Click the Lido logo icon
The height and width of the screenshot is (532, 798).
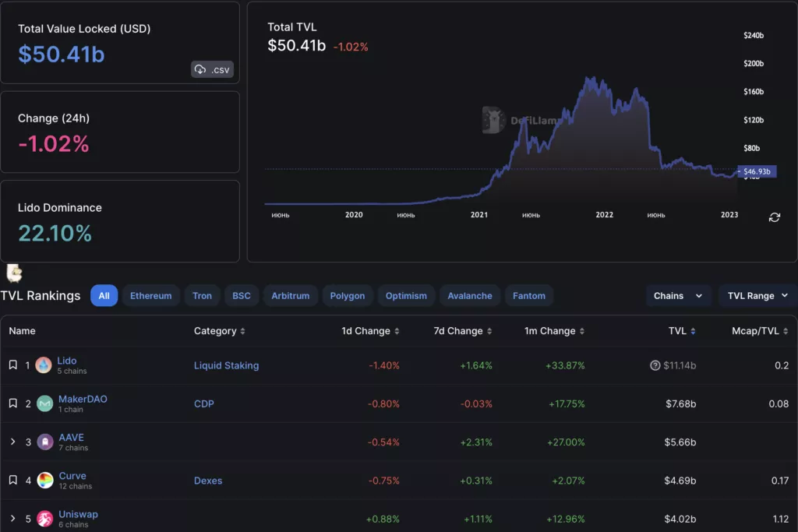click(x=44, y=365)
